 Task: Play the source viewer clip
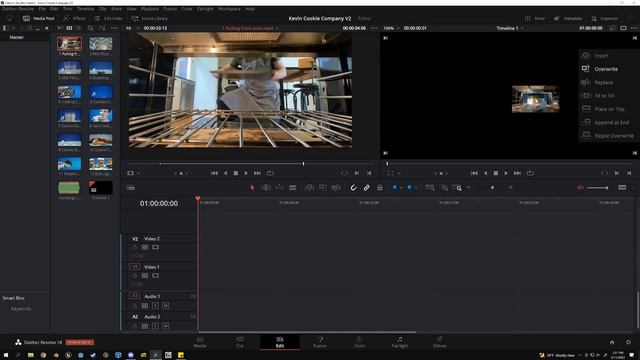tap(246, 173)
